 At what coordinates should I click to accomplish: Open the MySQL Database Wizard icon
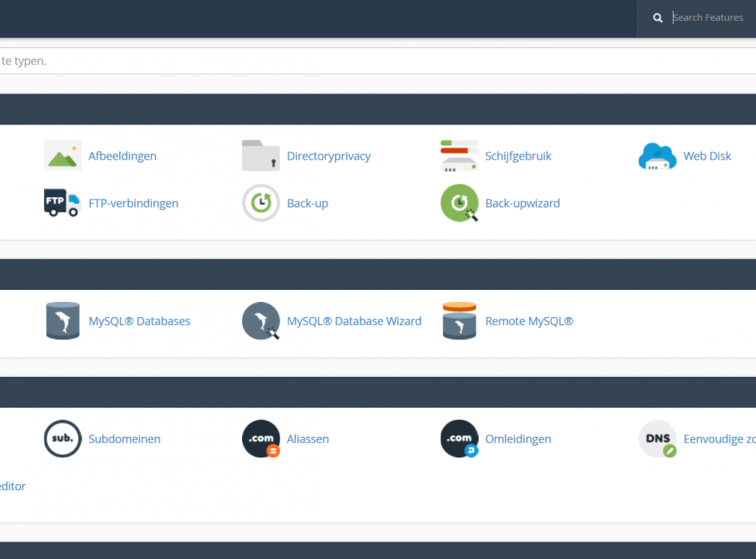click(x=261, y=321)
